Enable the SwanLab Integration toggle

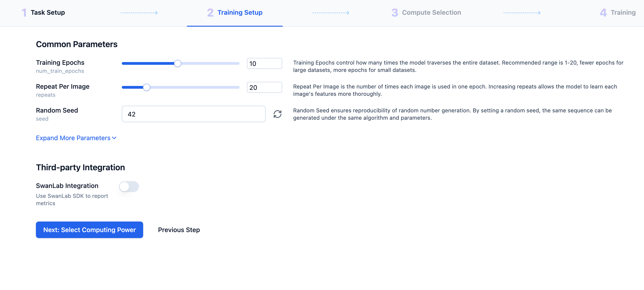[129, 186]
